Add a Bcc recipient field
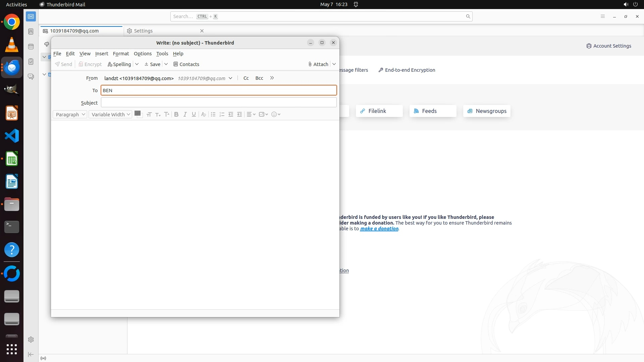 coord(259,78)
